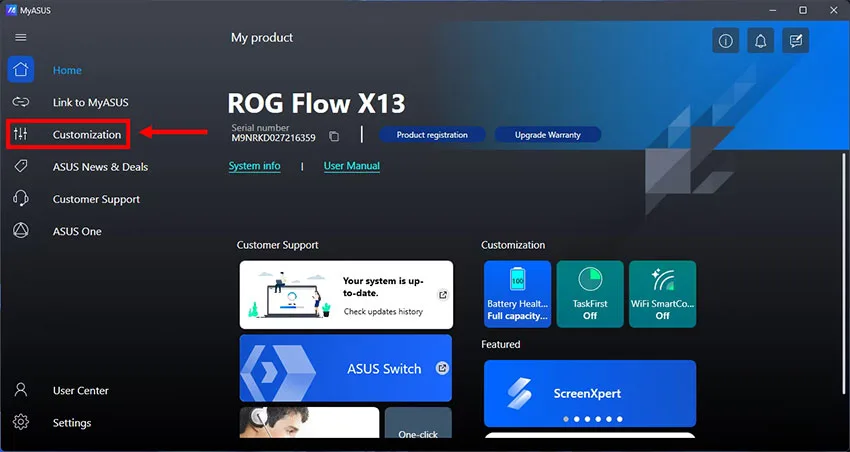Select last carousel dot on ScreenXpert banner
The width and height of the screenshot is (850, 452).
pyautogui.click(x=620, y=419)
